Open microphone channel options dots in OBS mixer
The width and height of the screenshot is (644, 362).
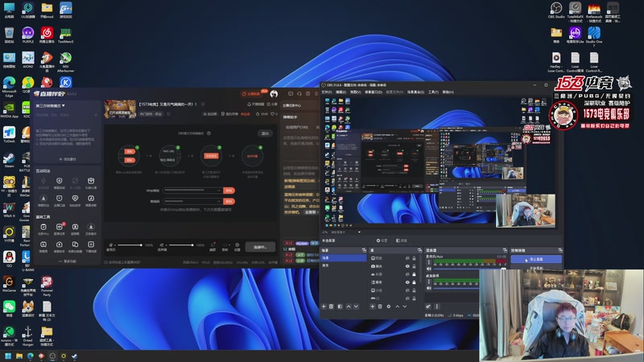(x=429, y=262)
